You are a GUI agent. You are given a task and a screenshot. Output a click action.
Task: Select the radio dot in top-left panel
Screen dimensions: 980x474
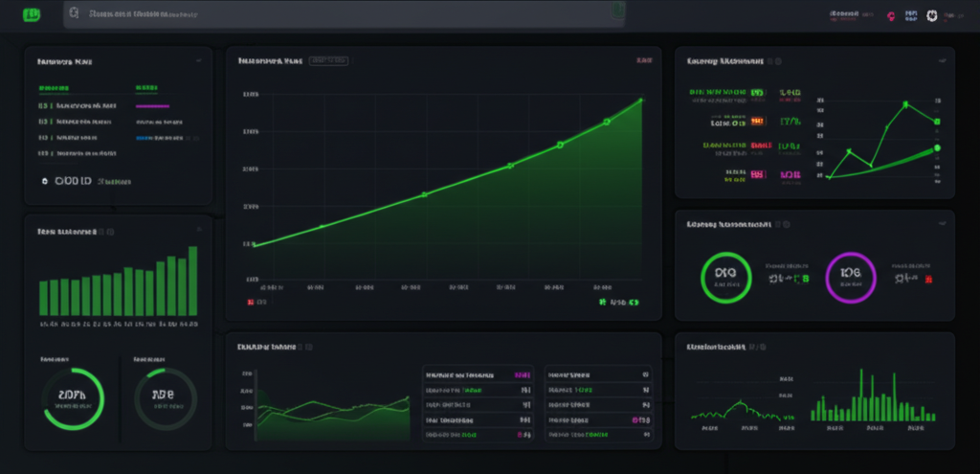(44, 180)
